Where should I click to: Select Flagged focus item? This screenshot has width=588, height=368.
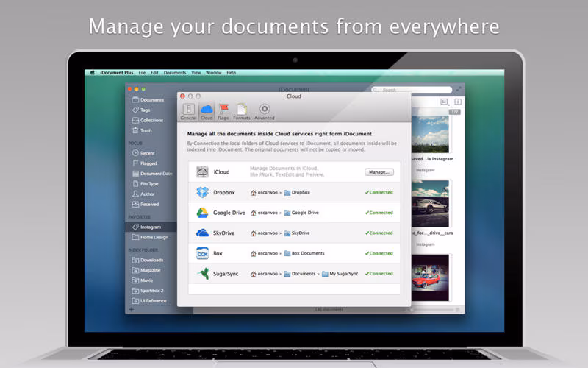coord(144,163)
